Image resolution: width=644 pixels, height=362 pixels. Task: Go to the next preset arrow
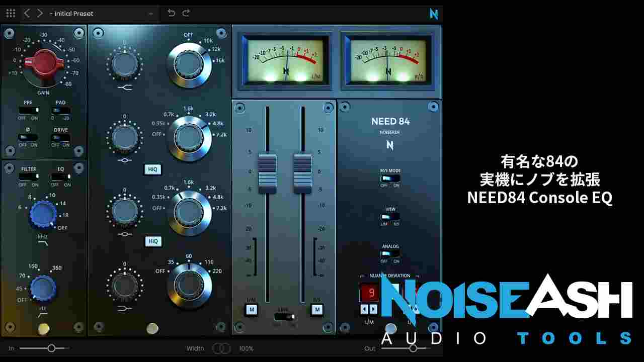click(40, 14)
